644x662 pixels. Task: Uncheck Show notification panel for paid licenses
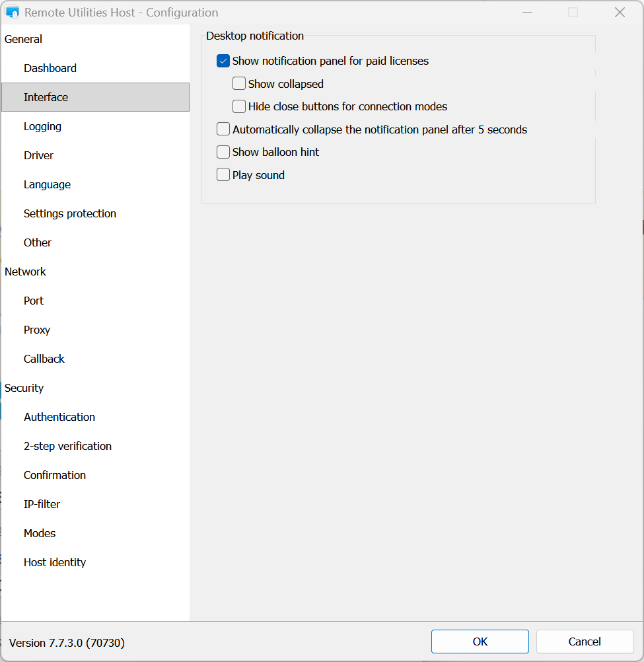(x=223, y=61)
